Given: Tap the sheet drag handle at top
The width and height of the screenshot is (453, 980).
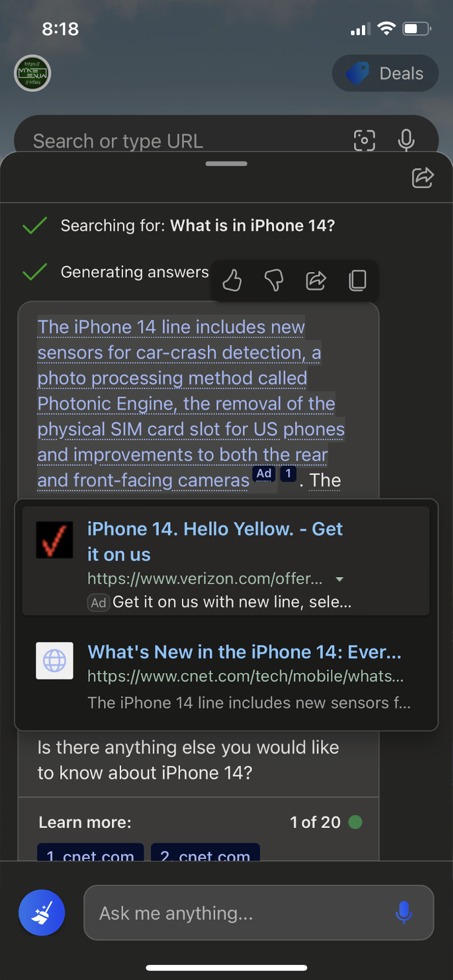Looking at the screenshot, I should tap(226, 164).
